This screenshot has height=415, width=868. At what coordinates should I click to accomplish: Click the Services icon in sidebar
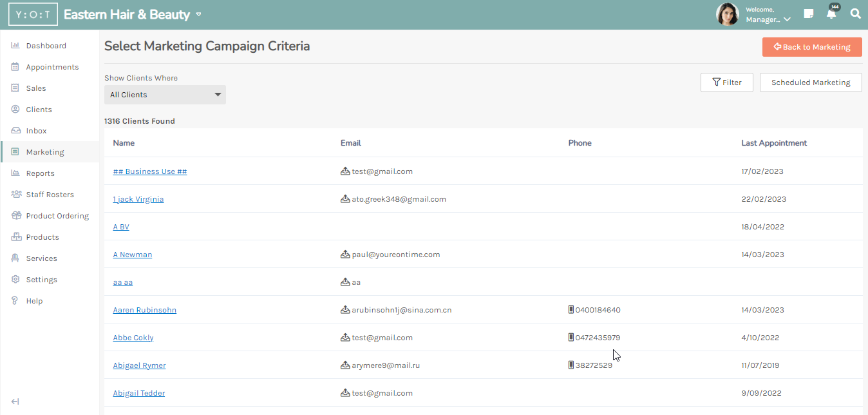click(x=15, y=258)
